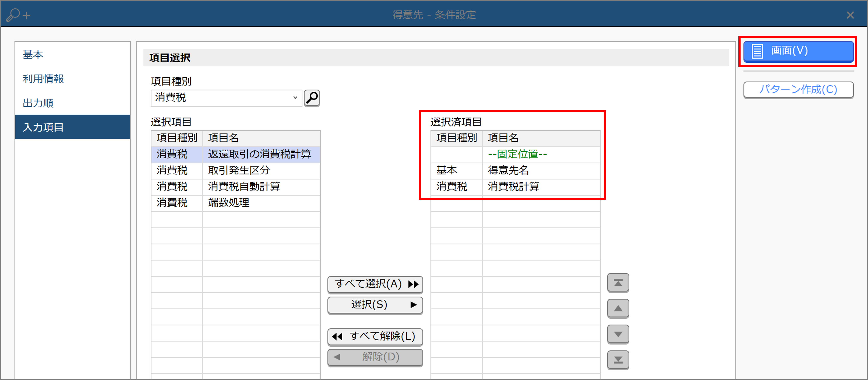Click パターン作成(C) button

[798, 90]
